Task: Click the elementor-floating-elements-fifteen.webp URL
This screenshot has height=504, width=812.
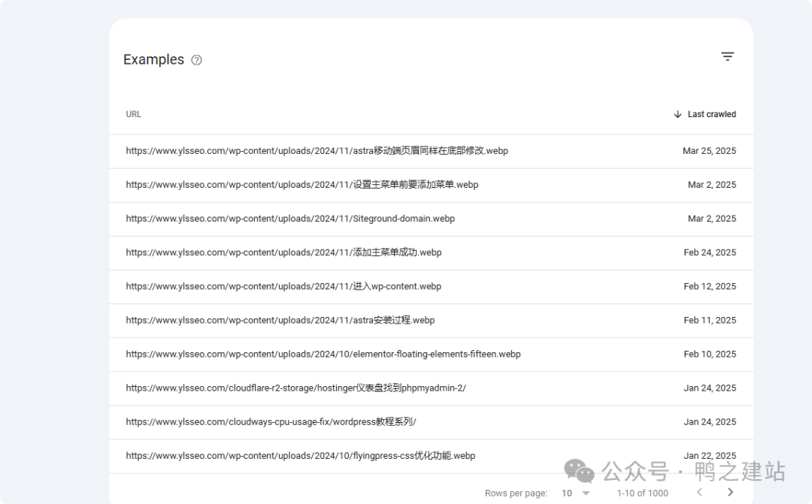Action: click(323, 354)
